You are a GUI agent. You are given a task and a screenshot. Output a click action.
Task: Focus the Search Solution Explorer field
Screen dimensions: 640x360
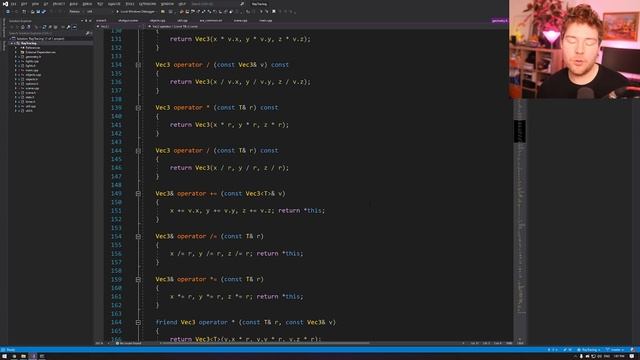coord(47,33)
